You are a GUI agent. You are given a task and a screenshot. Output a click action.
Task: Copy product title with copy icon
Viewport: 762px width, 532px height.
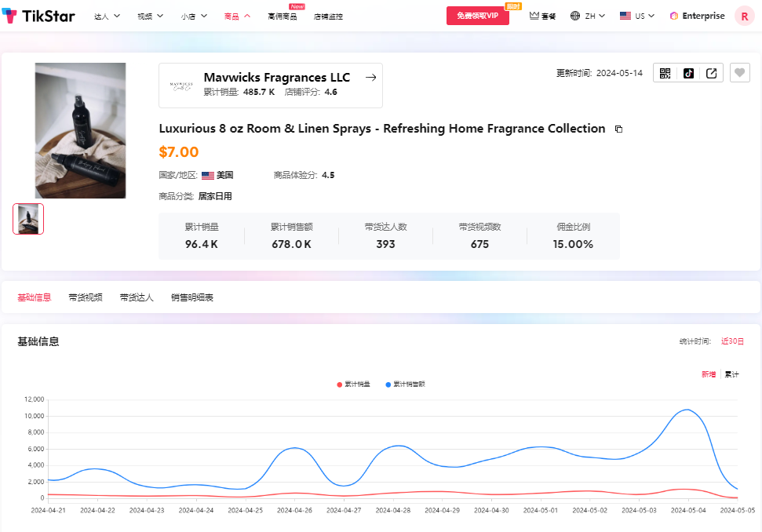pos(618,129)
